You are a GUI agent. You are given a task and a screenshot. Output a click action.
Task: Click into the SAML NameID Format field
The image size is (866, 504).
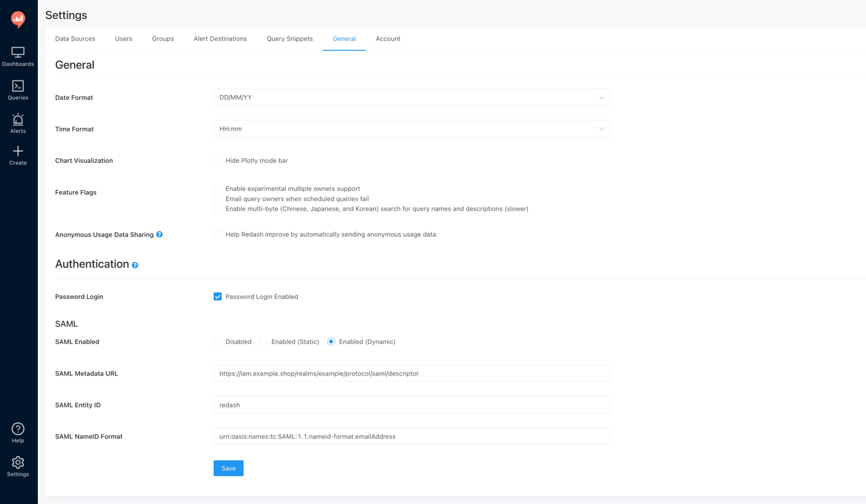tap(412, 437)
